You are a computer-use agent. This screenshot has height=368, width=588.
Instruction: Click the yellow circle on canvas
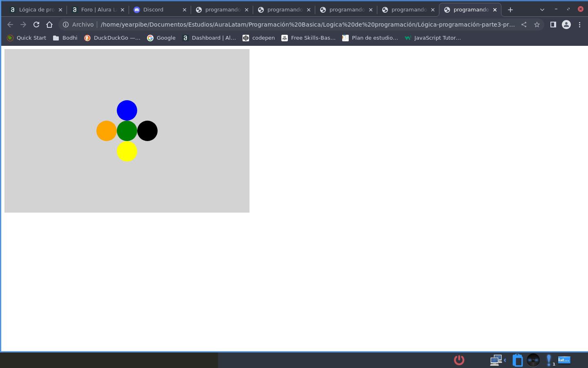coord(127,151)
